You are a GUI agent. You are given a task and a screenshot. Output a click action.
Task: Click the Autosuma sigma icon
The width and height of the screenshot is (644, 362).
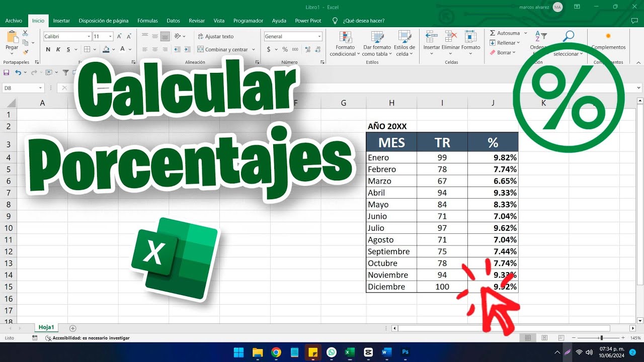point(493,33)
